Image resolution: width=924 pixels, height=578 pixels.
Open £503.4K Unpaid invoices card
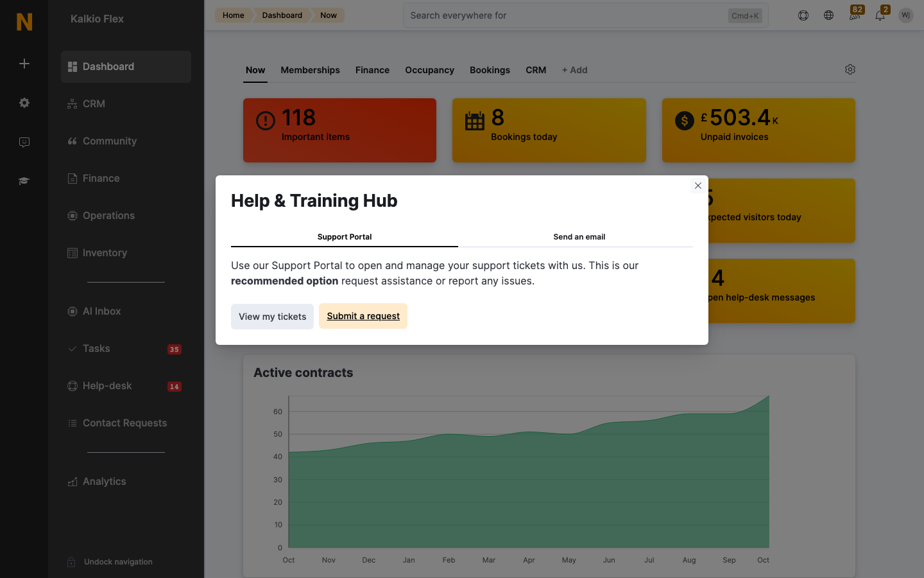click(758, 130)
